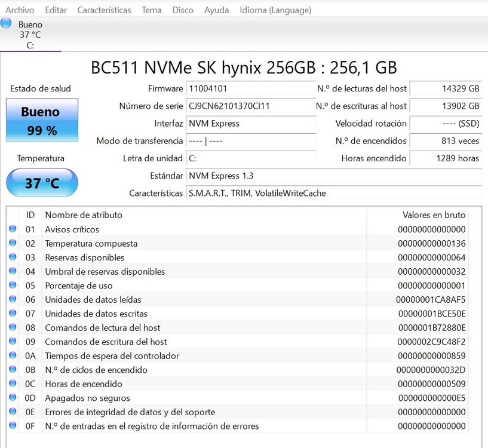Click the Modo de transferencia field
This screenshot has height=448, width=488.
[x=251, y=141]
